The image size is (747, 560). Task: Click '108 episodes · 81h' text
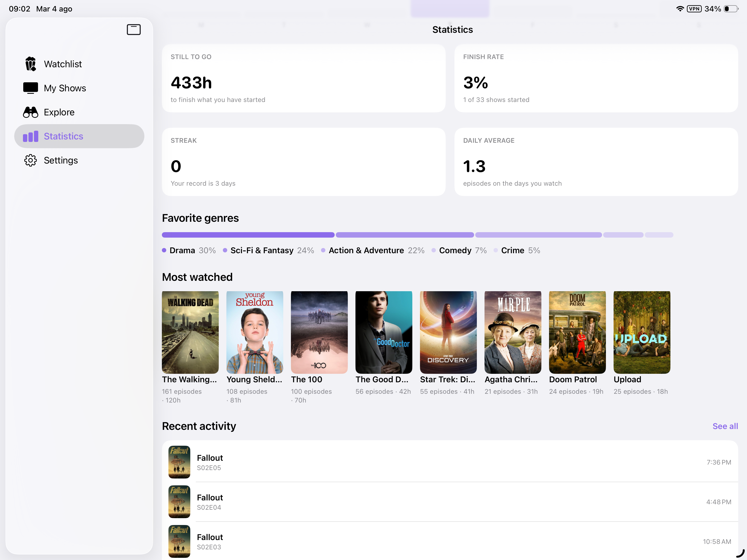coord(247,396)
